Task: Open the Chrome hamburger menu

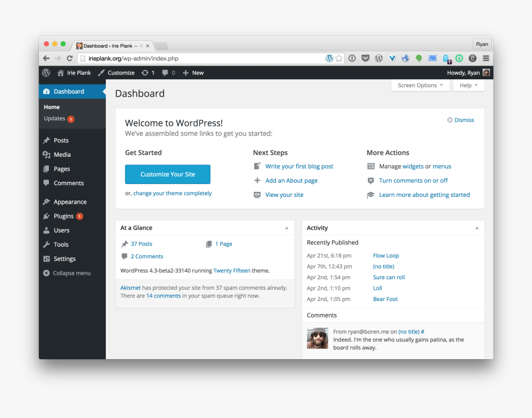Action: coord(486,58)
